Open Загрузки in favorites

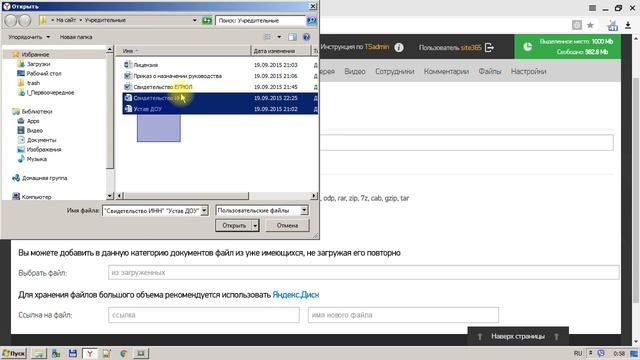click(x=34, y=64)
